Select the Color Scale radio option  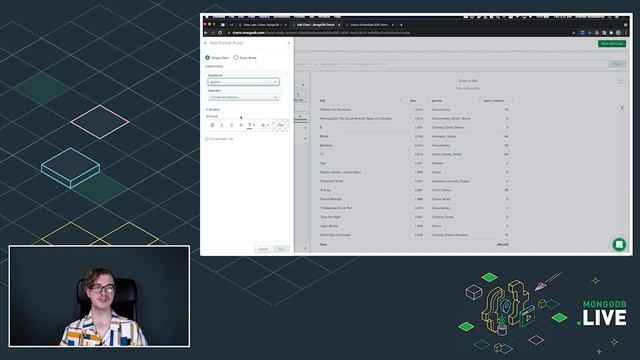pos(236,58)
